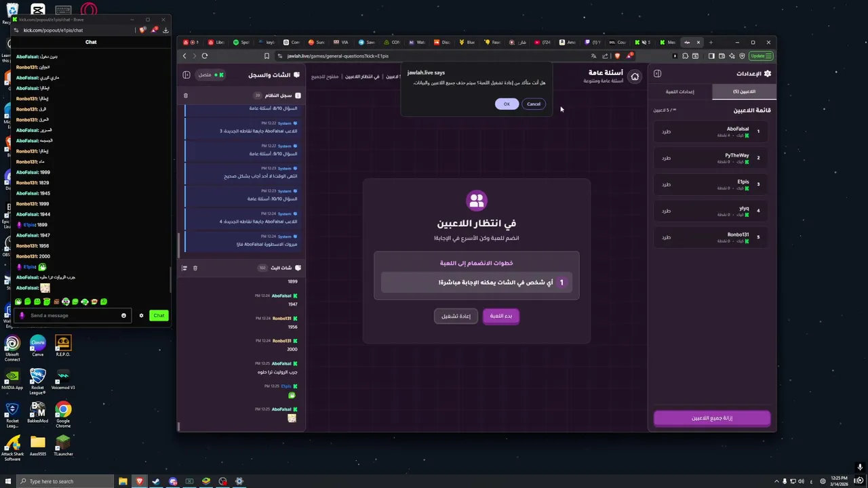The image size is (868, 488).
Task: Open the Aass9585 desktop folder
Action: (37, 446)
